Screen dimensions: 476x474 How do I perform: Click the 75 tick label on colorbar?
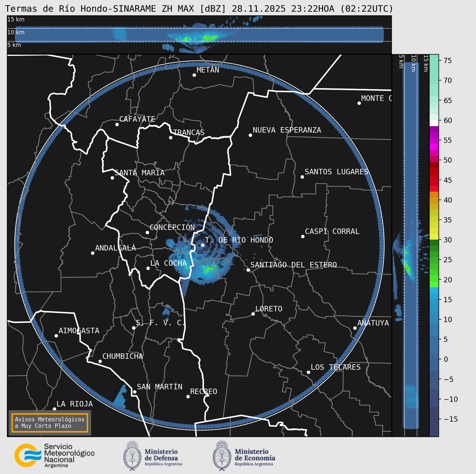(x=448, y=61)
